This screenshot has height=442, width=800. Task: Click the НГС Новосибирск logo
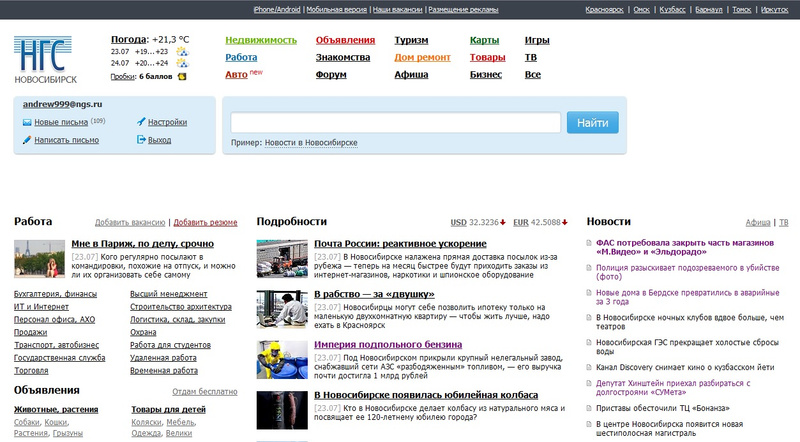[x=43, y=59]
